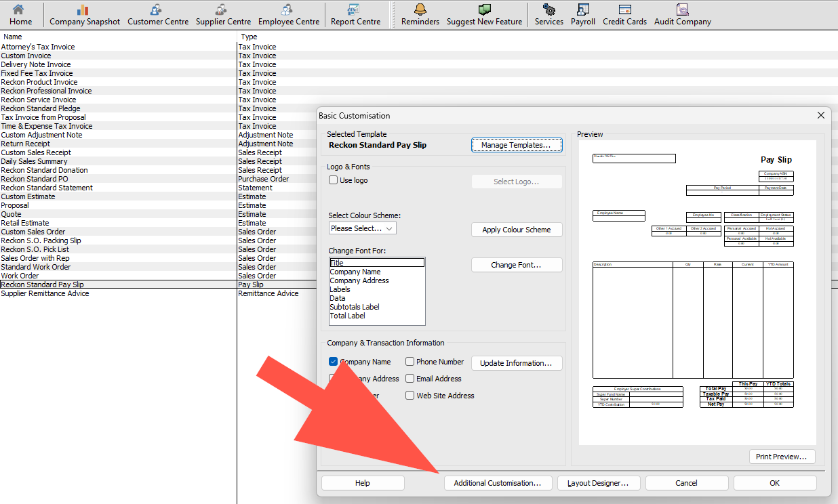The image size is (838, 504).
Task: Show Reminders via bell icon
Action: pyautogui.click(x=420, y=14)
